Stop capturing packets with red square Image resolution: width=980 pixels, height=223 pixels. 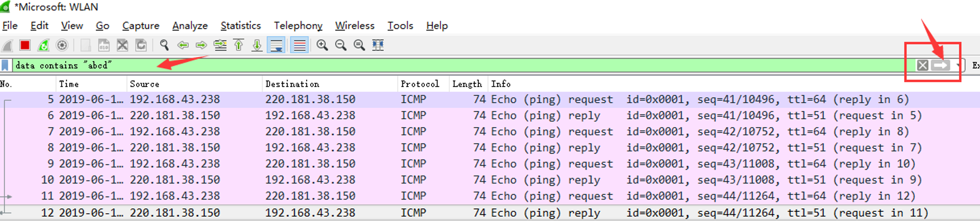(25, 45)
